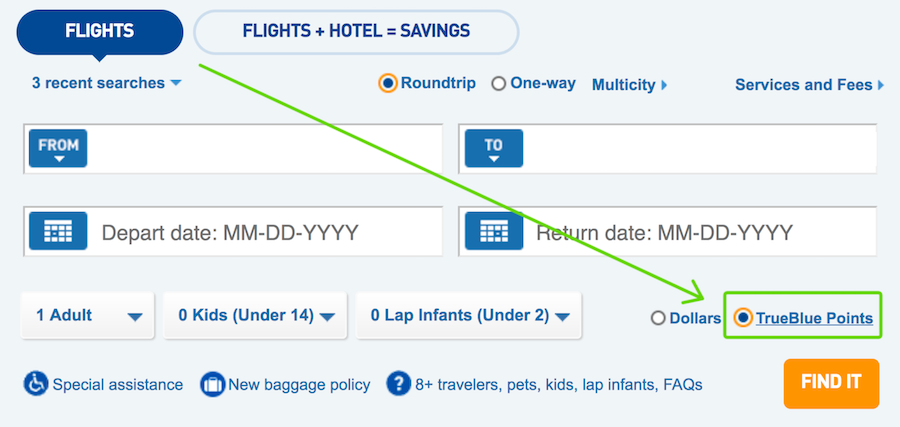Click the wheelchair Special assistance icon
This screenshot has height=427, width=900.
[36, 384]
